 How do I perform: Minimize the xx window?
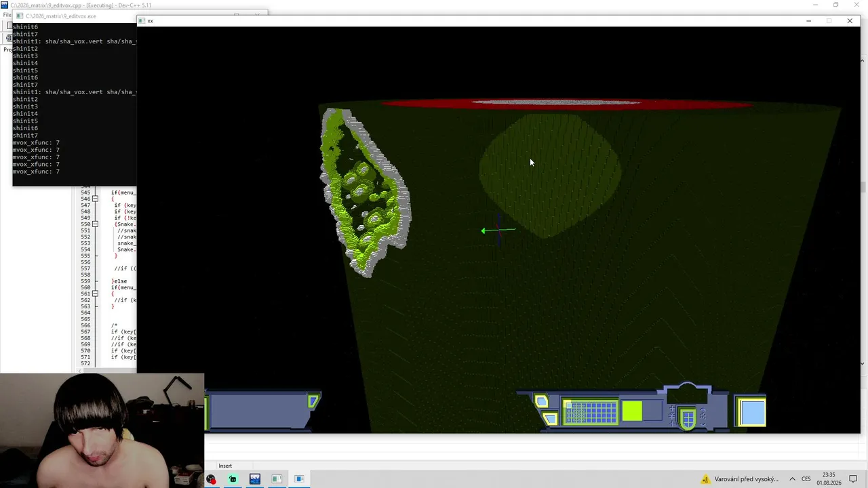pos(808,21)
